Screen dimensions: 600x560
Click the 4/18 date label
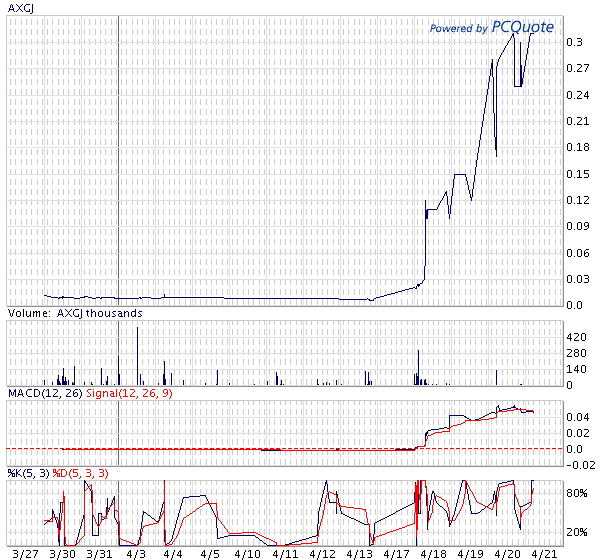[434, 554]
